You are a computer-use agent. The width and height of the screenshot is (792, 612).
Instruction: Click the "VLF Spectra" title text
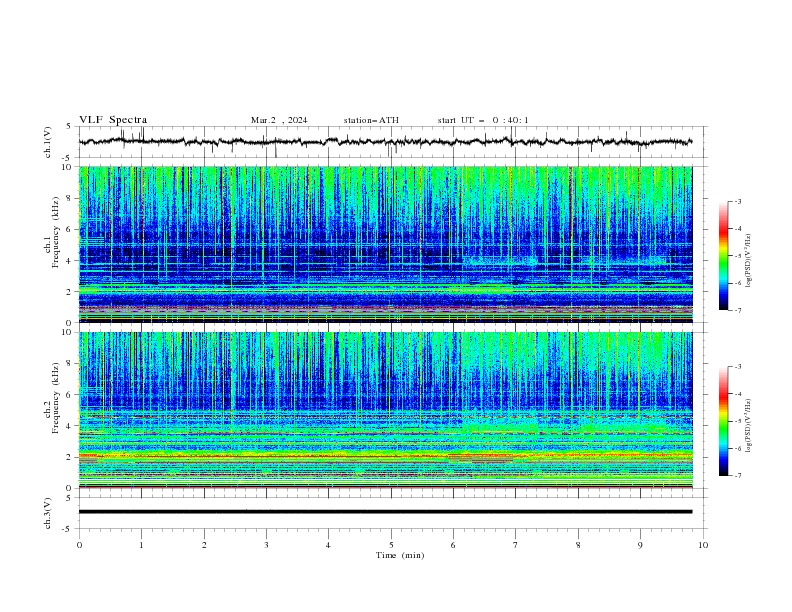tap(113, 120)
